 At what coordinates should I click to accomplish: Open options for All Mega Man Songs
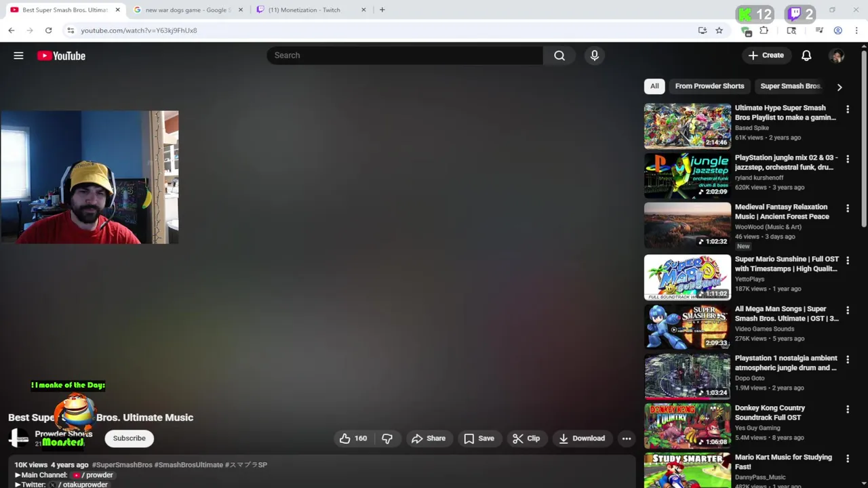tap(848, 310)
